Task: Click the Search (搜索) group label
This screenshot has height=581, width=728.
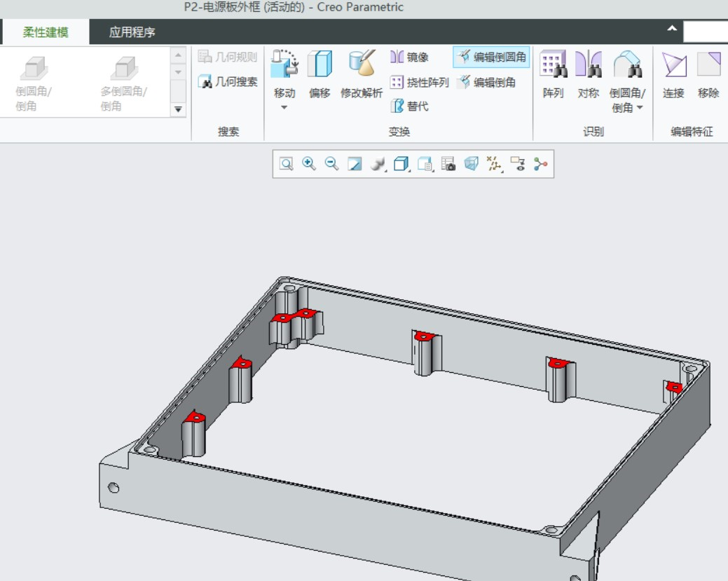Action: [x=228, y=132]
